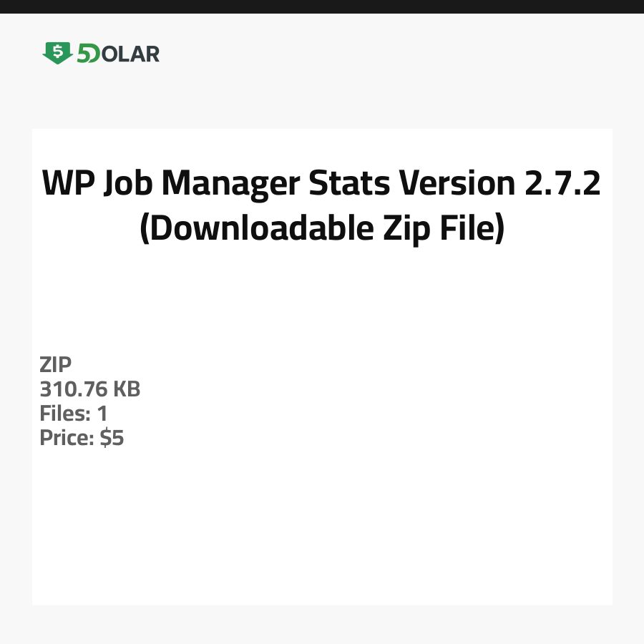The image size is (644, 644).
Task: Click the dark bar at the top
Action: tap(322, 6)
